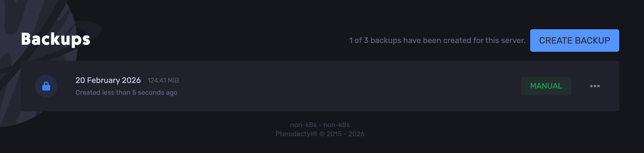Click 'February' in the backup title
This screenshot has height=153, width=644.
point(103,80)
